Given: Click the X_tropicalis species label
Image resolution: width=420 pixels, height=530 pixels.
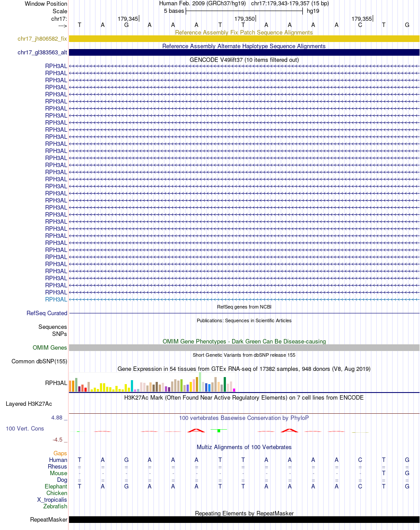Looking at the screenshot, I should click(52, 500).
